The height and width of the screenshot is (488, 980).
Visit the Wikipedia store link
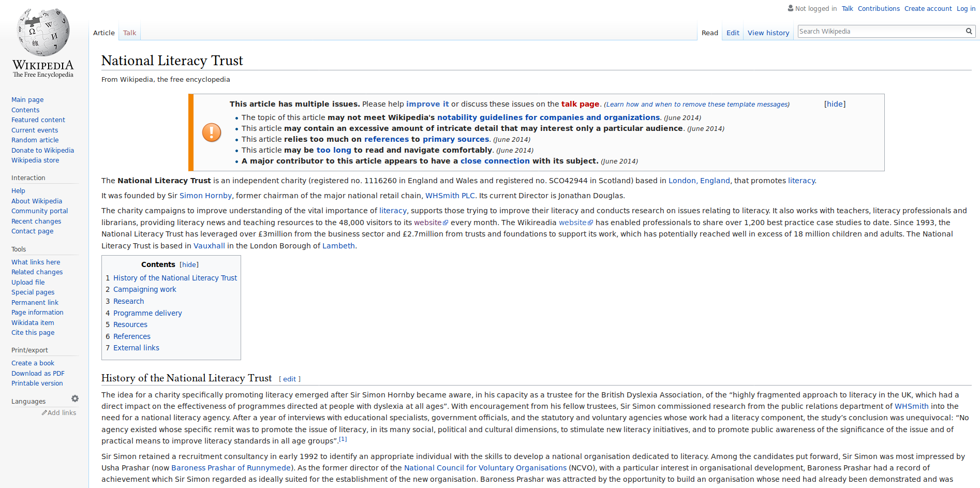tap(35, 160)
